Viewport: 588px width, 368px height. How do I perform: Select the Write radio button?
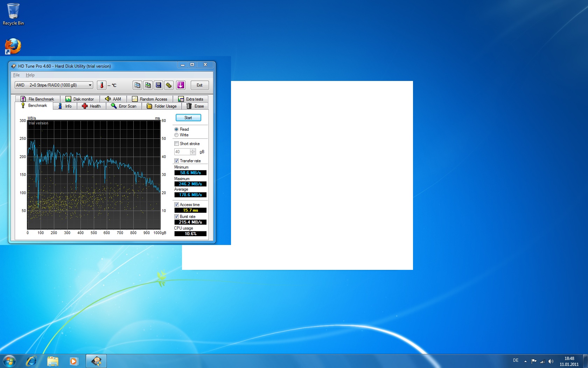click(x=176, y=135)
